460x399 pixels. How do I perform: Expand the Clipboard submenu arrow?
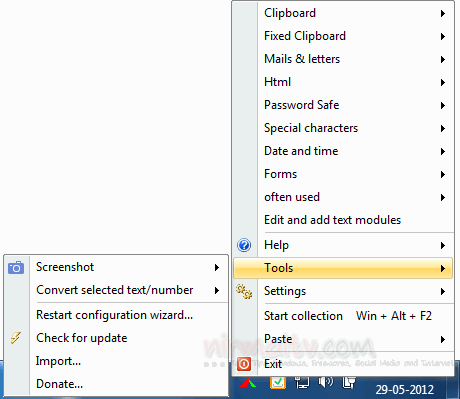[443, 13]
